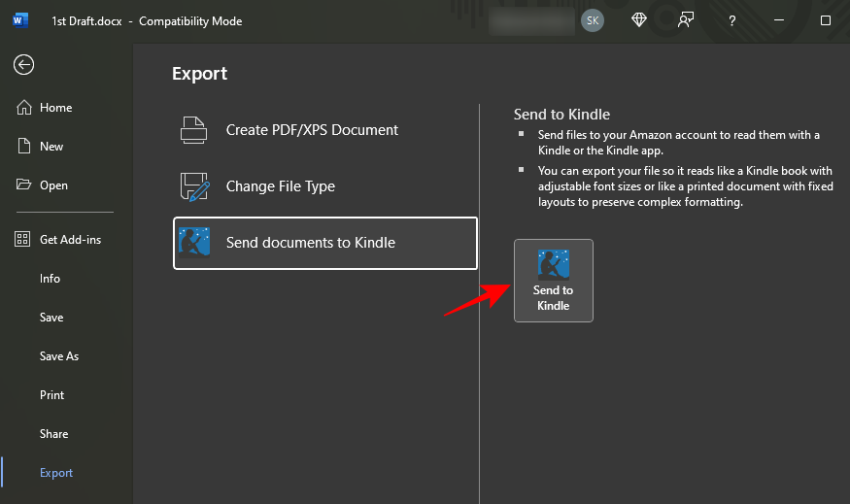Click the Change File Type disk icon
The height and width of the screenshot is (504, 850).
point(194,186)
